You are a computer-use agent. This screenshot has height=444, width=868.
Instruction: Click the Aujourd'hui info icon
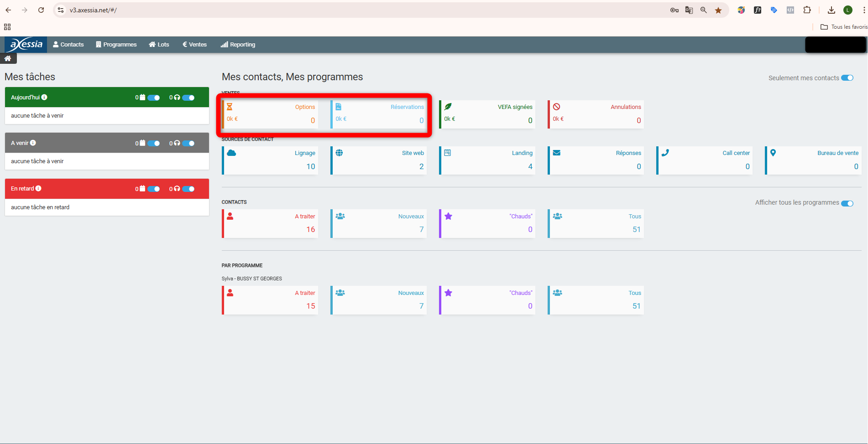44,97
